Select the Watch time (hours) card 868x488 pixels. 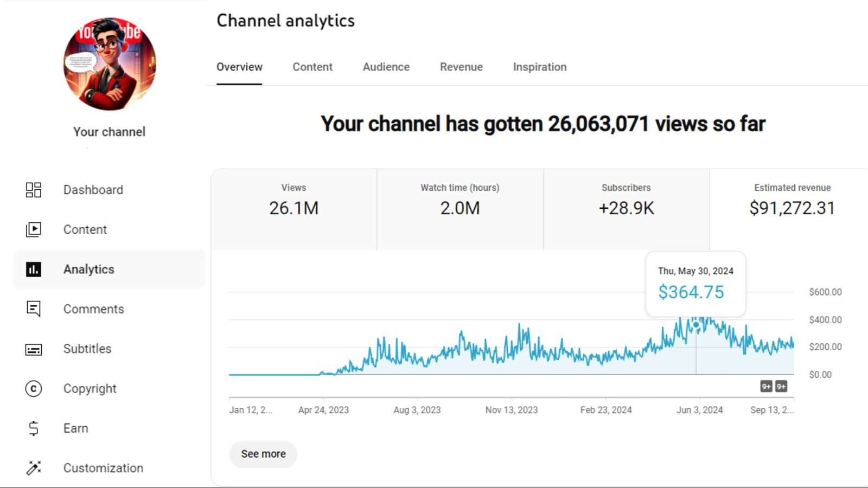coord(460,209)
